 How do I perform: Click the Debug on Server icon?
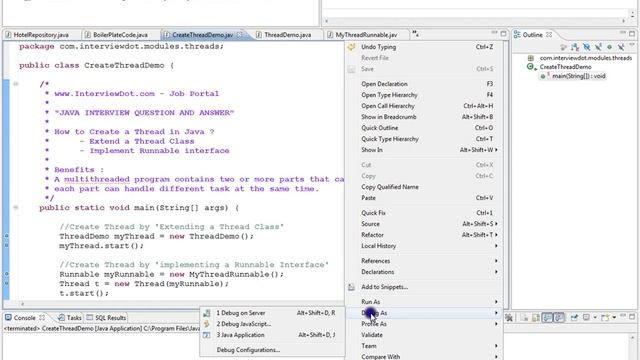pyautogui.click(x=207, y=313)
